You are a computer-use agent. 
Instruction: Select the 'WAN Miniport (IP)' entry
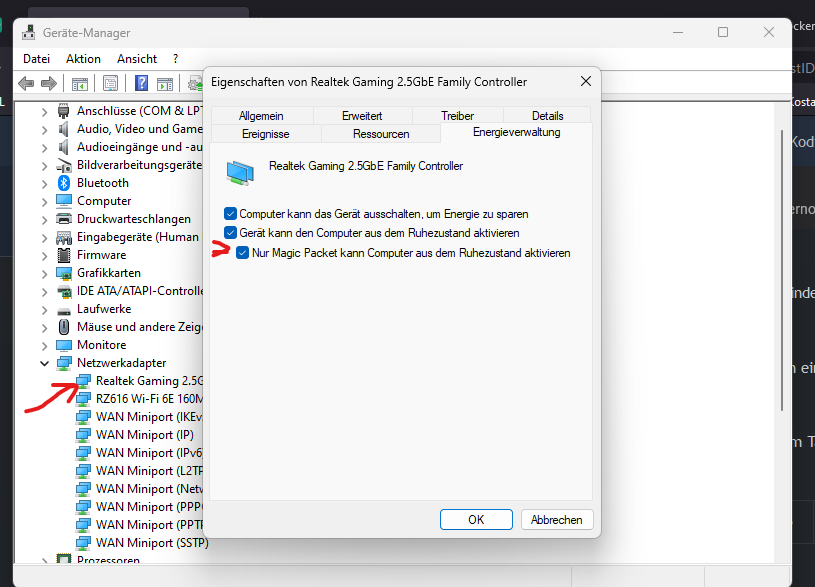(144, 435)
